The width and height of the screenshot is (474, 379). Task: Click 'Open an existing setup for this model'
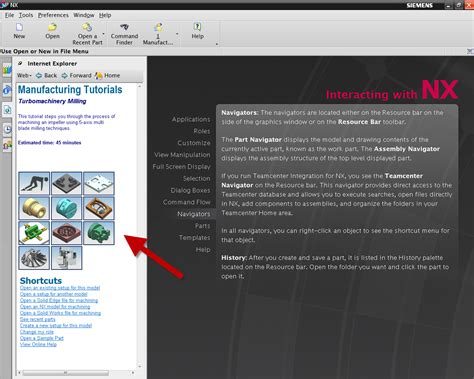[60, 288]
